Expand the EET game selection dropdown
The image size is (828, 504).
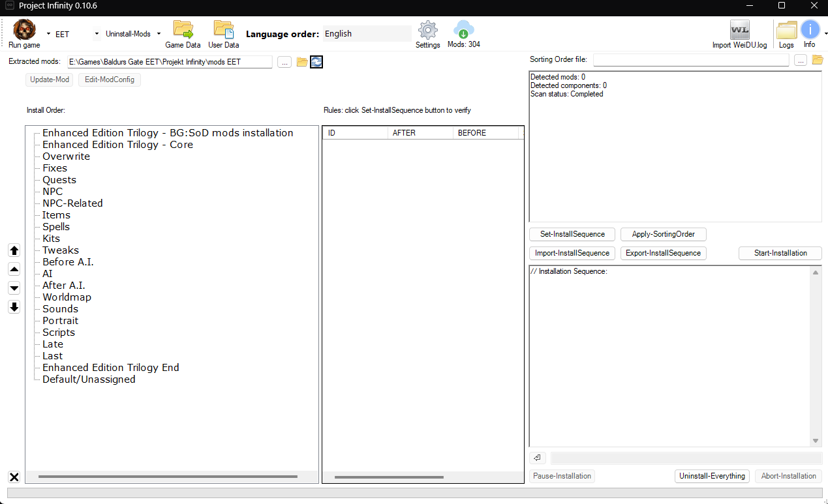click(97, 34)
